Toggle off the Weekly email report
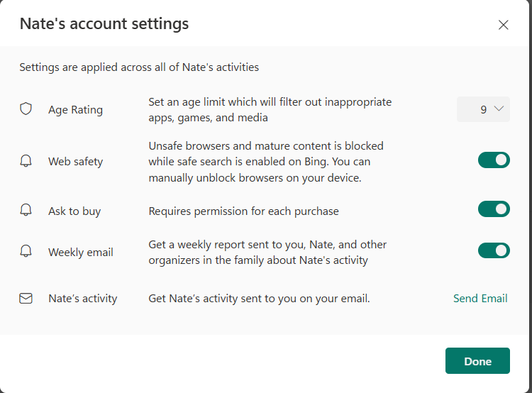Image resolution: width=532 pixels, height=393 pixels. (494, 250)
